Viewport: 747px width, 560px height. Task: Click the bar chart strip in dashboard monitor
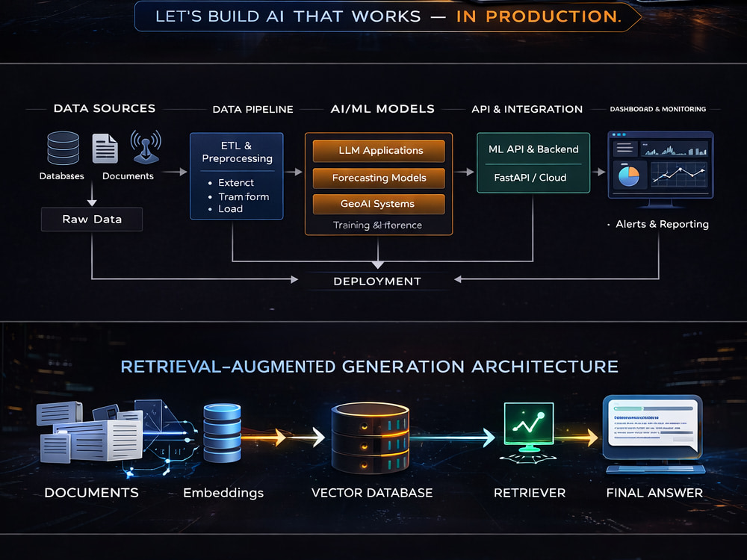tap(674, 149)
